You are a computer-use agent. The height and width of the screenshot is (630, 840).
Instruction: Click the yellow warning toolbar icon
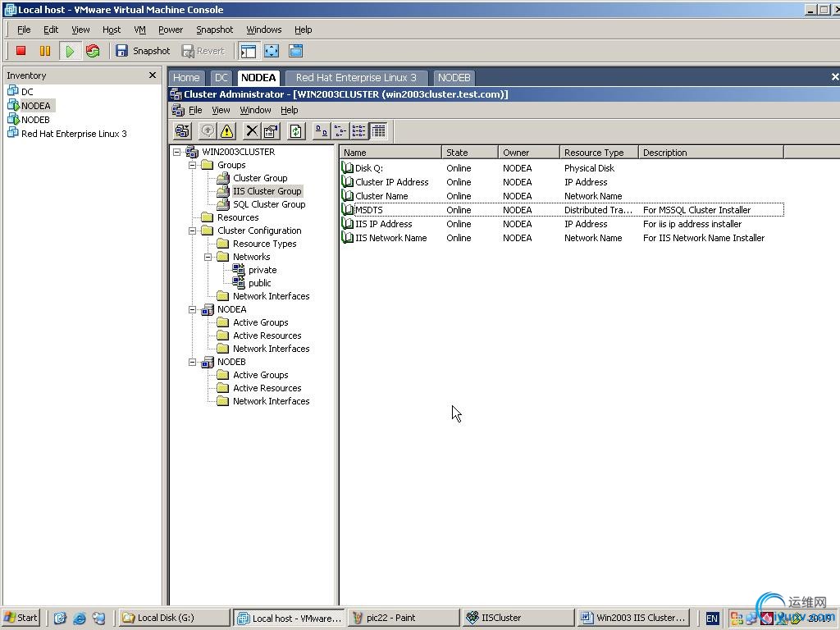(x=226, y=131)
